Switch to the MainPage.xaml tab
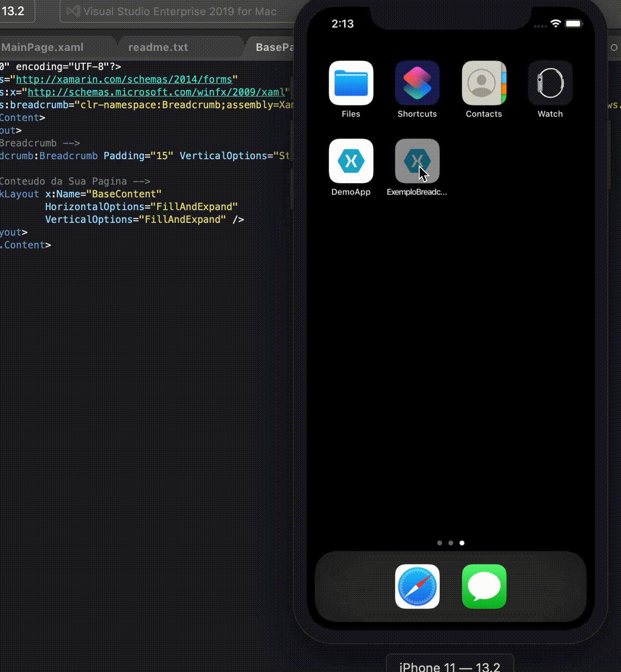Image resolution: width=621 pixels, height=672 pixels. tap(43, 48)
